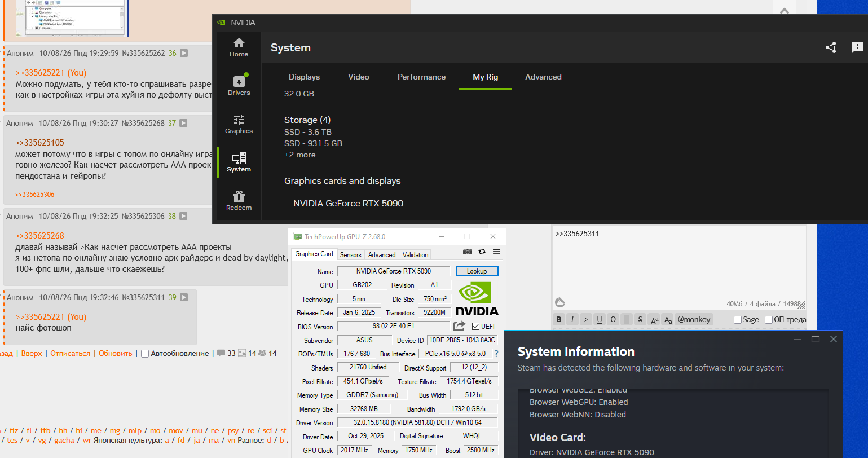Minimize the GPU-Z window
Image resolution: width=868 pixels, height=458 pixels.
[441, 236]
